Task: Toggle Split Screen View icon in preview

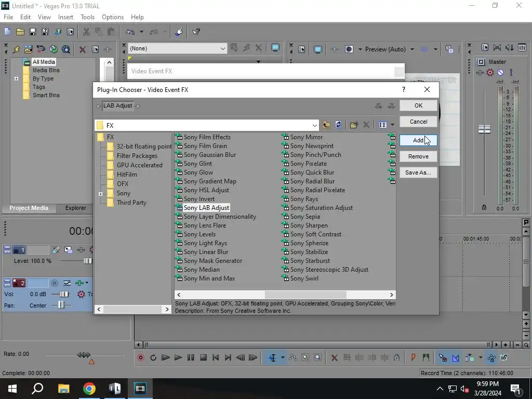Action: click(349, 49)
